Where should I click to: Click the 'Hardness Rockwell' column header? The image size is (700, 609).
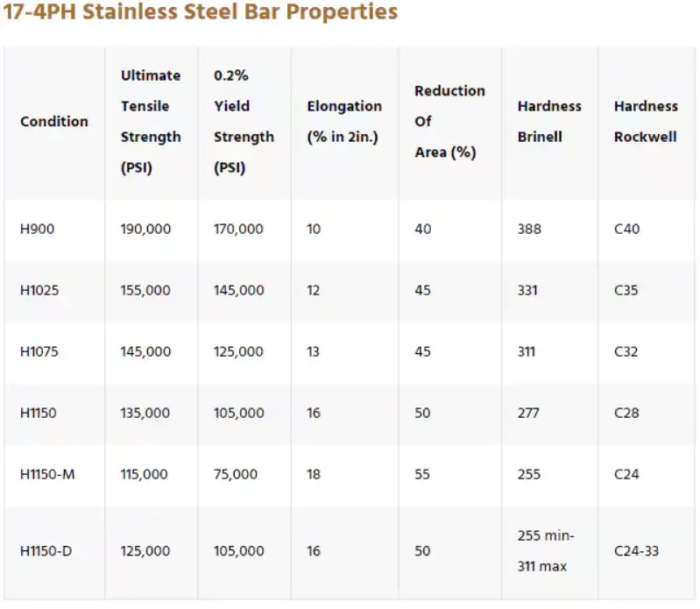click(646, 122)
